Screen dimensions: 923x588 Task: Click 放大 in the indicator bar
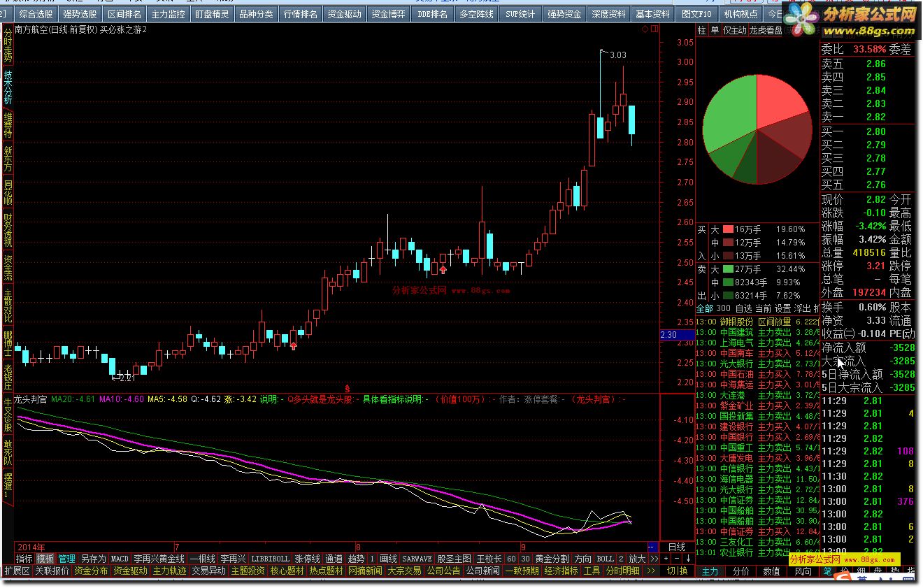(x=637, y=559)
